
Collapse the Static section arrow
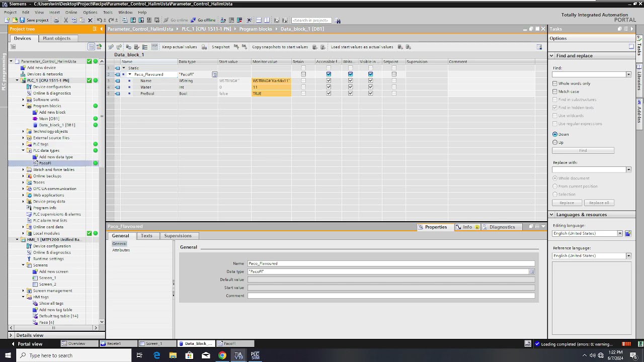pyautogui.click(x=124, y=68)
